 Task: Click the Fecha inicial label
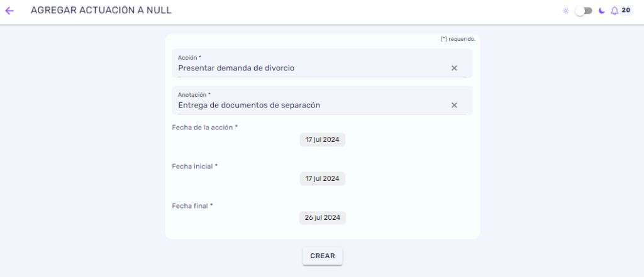pyautogui.click(x=195, y=166)
